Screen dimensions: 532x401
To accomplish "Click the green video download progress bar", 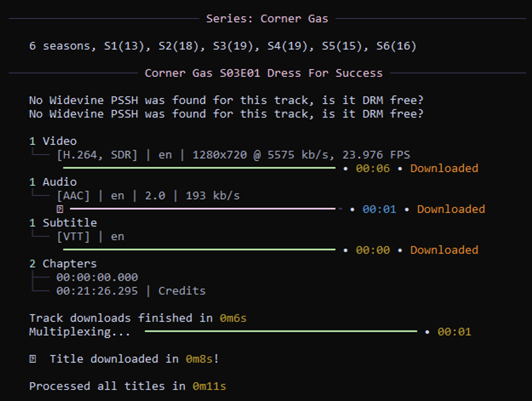I will (199, 168).
